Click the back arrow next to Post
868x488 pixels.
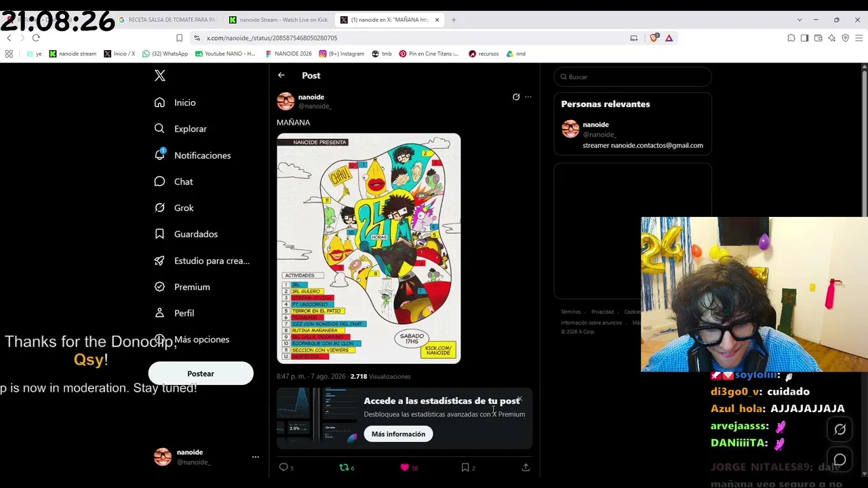(x=281, y=75)
